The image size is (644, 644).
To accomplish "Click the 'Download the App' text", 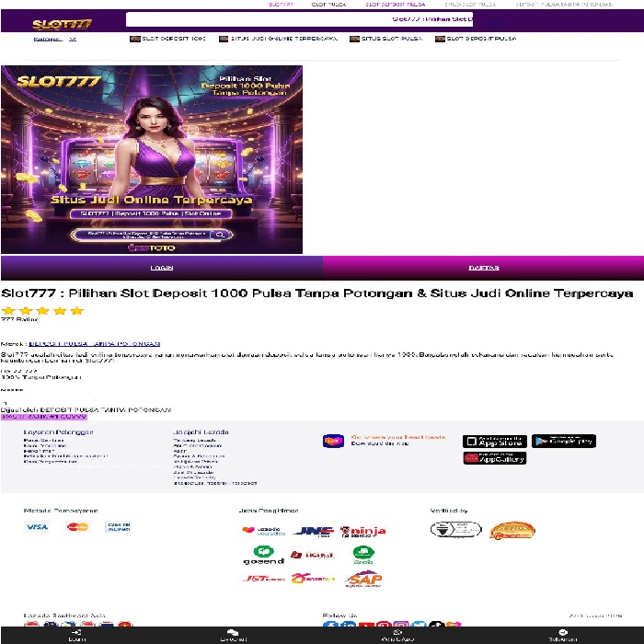I will point(379,443).
